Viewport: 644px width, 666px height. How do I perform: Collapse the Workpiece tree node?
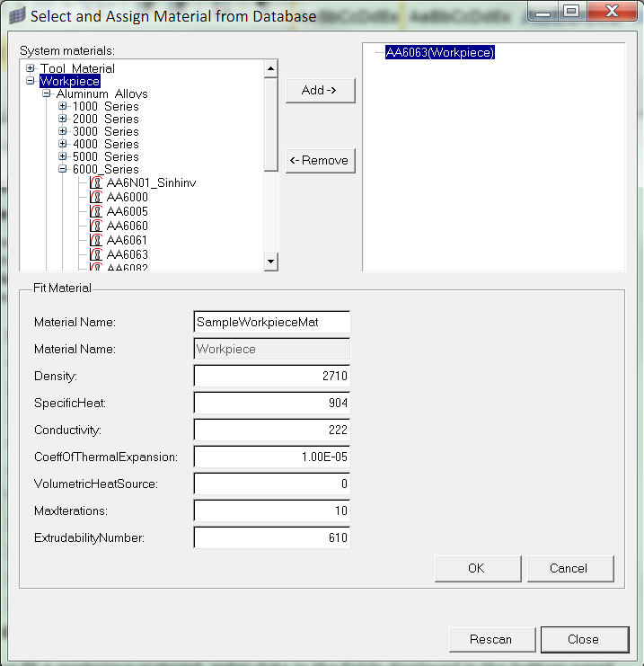[x=31, y=81]
